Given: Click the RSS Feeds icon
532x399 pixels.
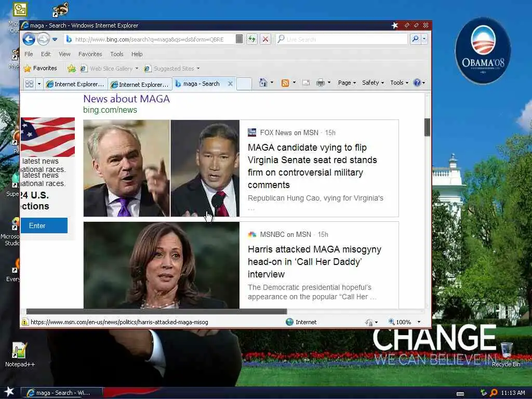Looking at the screenshot, I should tap(285, 83).
